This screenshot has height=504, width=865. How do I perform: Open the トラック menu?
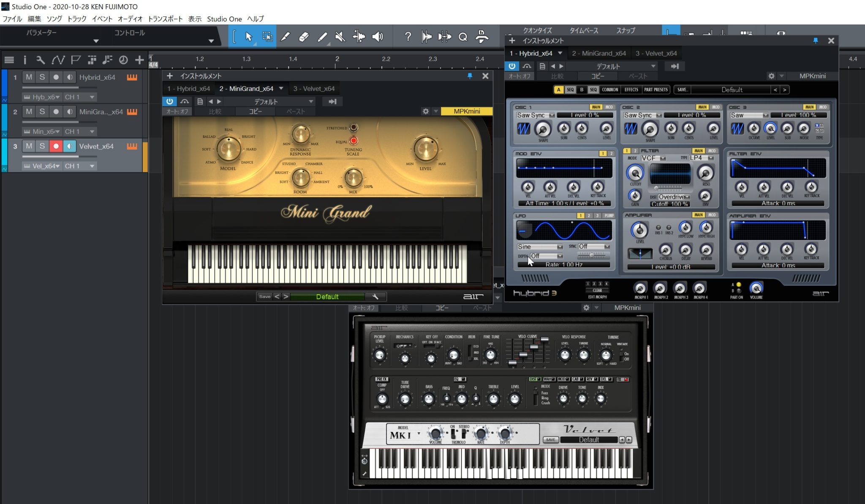76,19
